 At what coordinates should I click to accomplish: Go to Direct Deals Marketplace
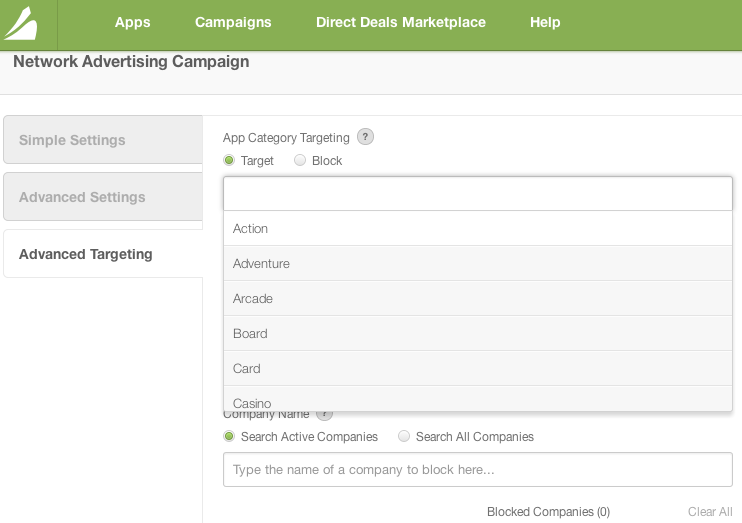(401, 22)
